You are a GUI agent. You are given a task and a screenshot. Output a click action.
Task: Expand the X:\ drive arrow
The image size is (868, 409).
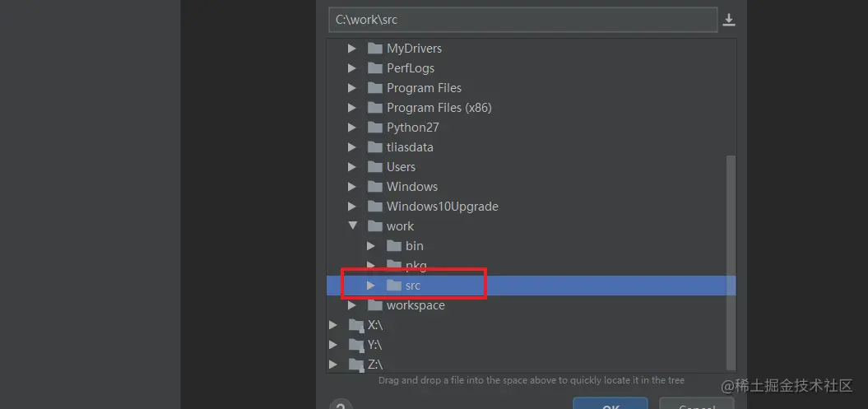332,325
